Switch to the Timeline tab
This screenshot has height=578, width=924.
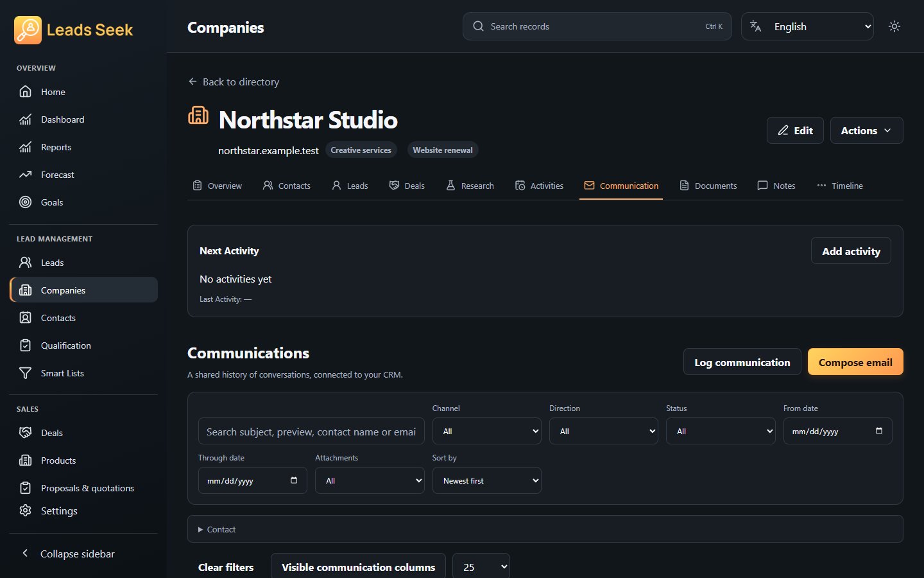[840, 186]
